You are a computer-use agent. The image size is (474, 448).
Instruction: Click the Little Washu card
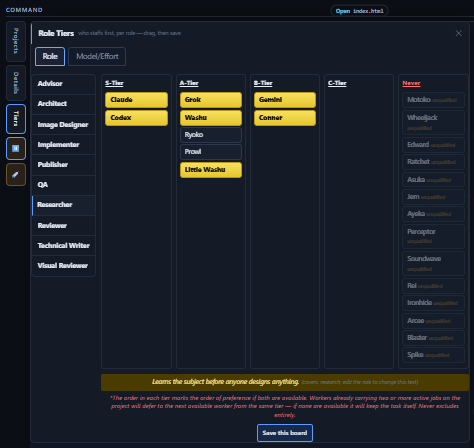point(211,170)
